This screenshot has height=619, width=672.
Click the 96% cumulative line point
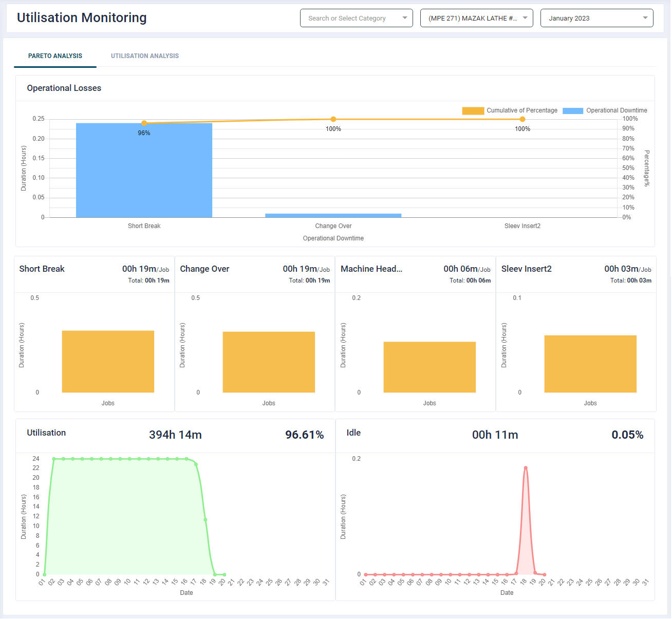(x=144, y=123)
